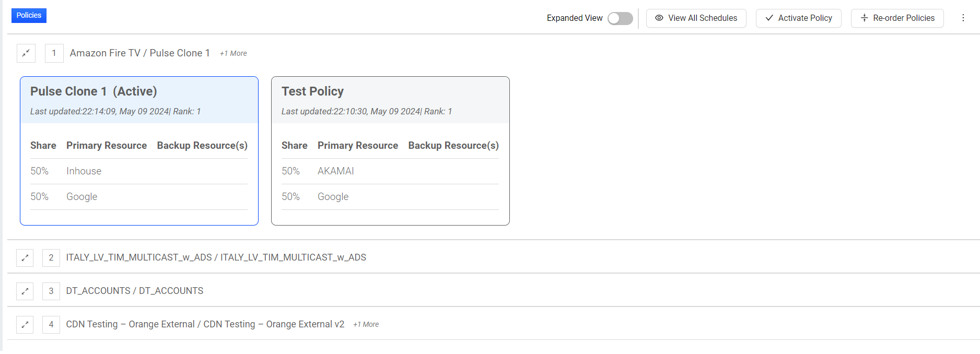Click the Re-order Policies button label
Viewport: 980px width, 354px height.
tap(904, 18)
